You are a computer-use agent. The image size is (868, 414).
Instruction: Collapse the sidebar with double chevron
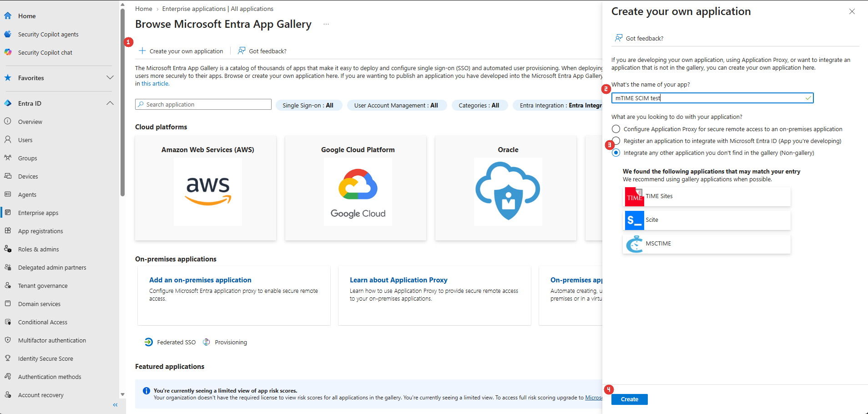[115, 405]
